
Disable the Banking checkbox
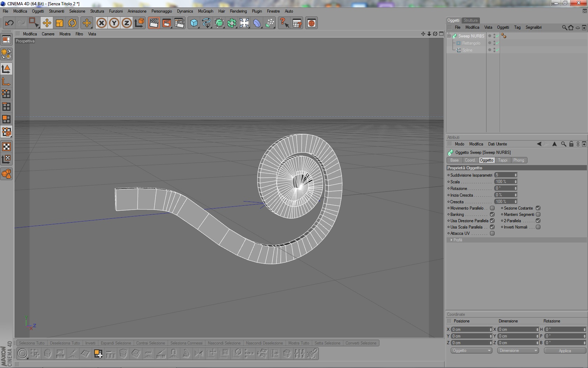point(492,214)
